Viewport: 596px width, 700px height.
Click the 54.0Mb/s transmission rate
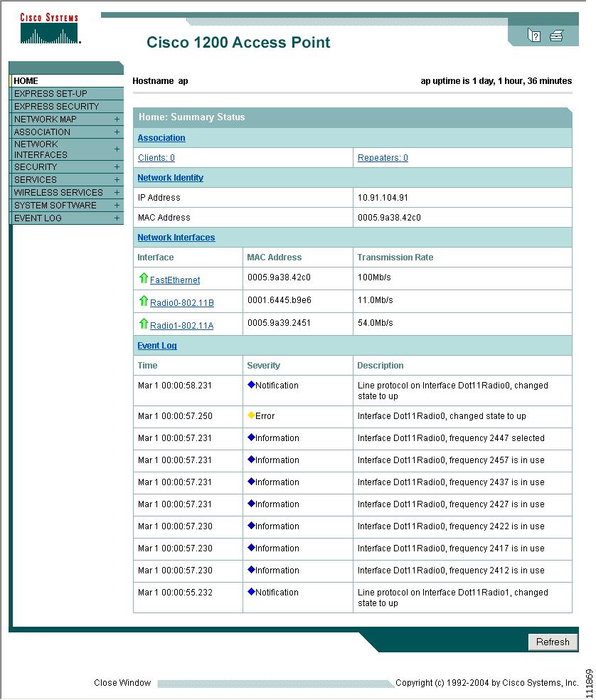tap(376, 323)
